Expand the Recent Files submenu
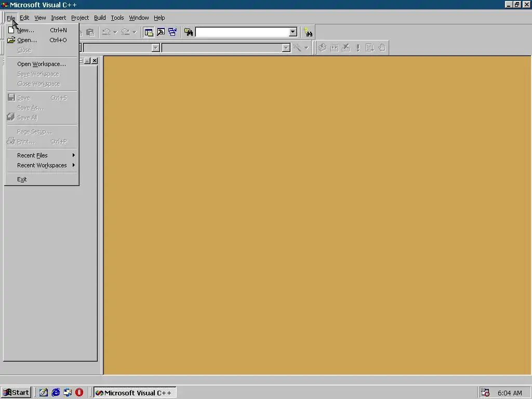Screen dimensions: 532x399 tap(42, 155)
